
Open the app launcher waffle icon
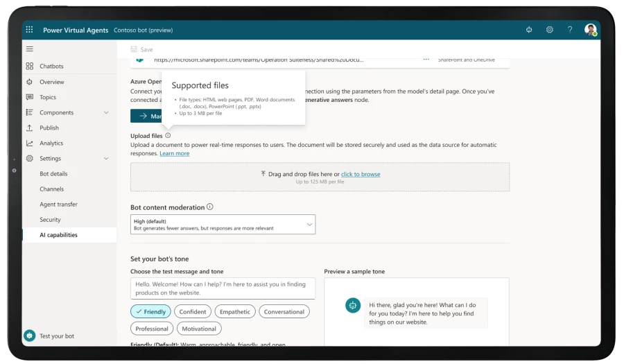(29, 30)
